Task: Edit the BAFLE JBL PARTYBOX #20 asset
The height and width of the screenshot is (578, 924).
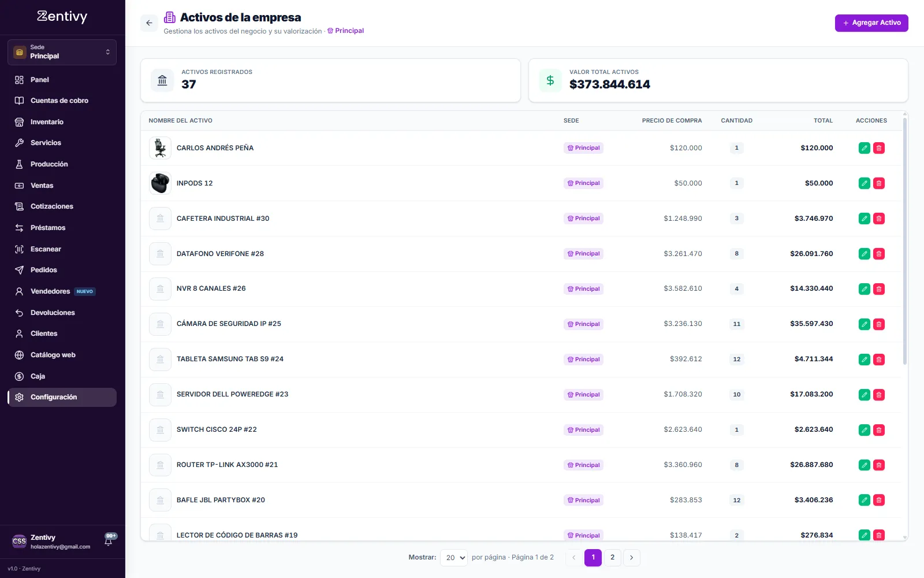Action: click(864, 501)
